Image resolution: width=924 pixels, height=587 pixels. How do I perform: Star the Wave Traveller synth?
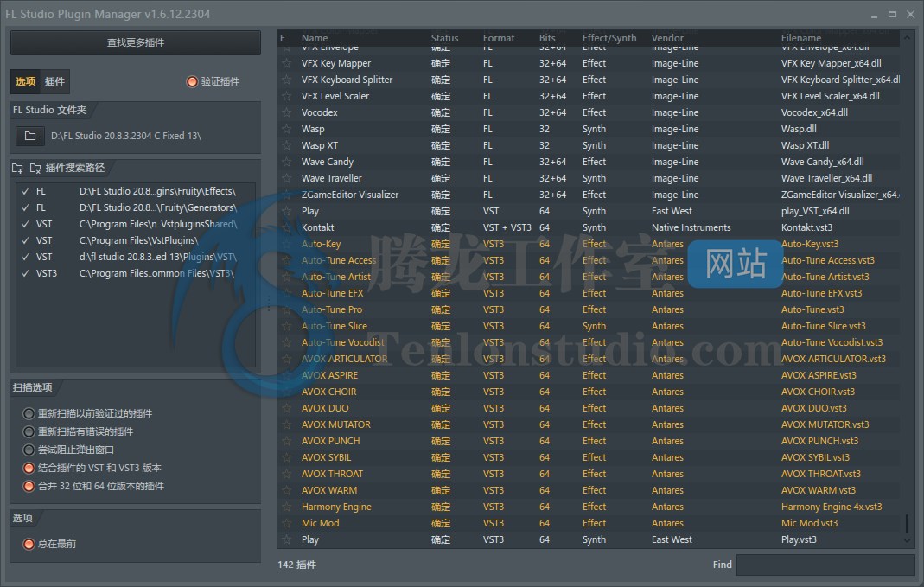[x=286, y=178]
